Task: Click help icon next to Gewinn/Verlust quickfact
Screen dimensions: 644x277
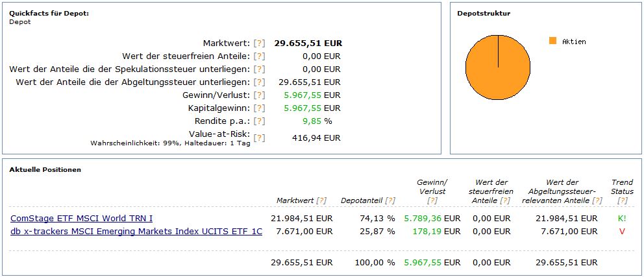Action: pyautogui.click(x=259, y=95)
